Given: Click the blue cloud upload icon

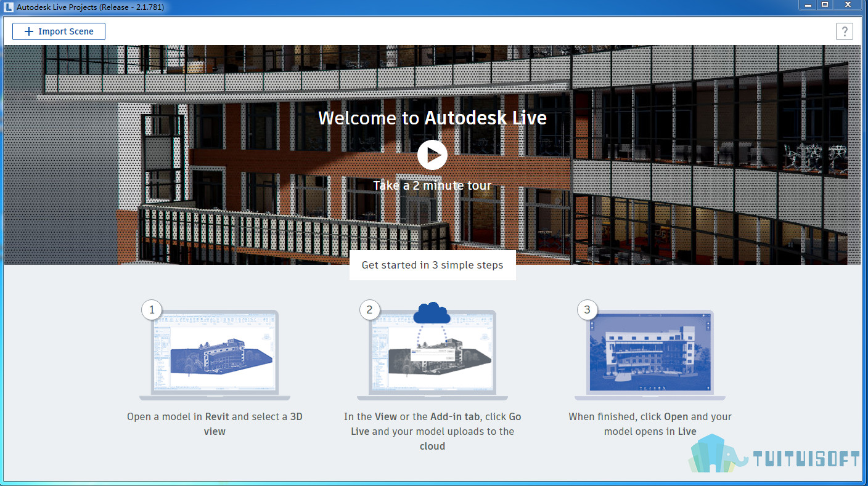Looking at the screenshot, I should pos(432,314).
